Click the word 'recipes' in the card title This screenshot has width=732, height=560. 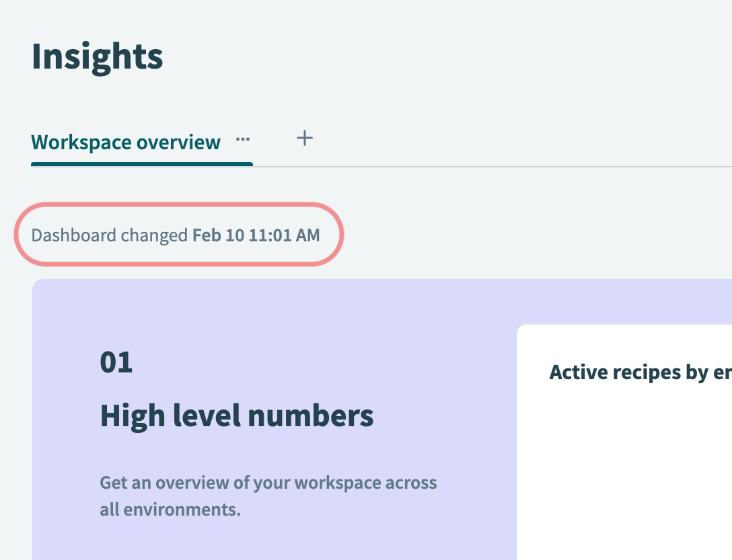click(x=643, y=372)
